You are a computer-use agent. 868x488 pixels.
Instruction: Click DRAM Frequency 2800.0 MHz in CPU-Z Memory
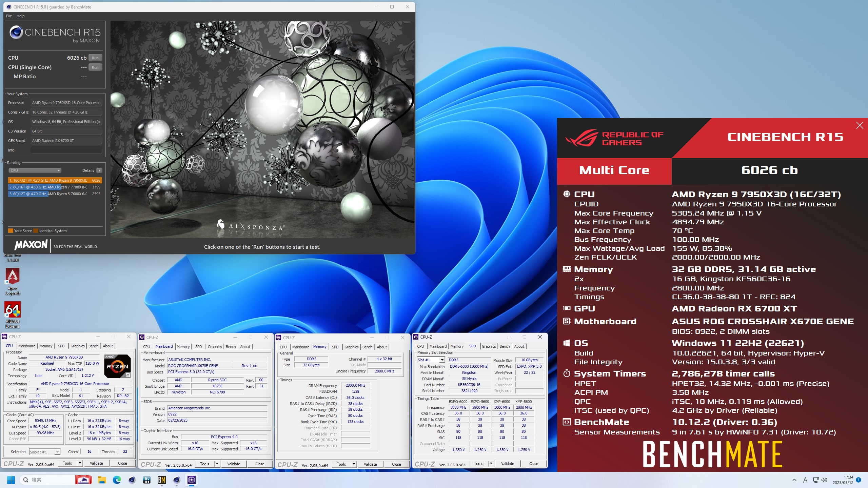pos(355,385)
